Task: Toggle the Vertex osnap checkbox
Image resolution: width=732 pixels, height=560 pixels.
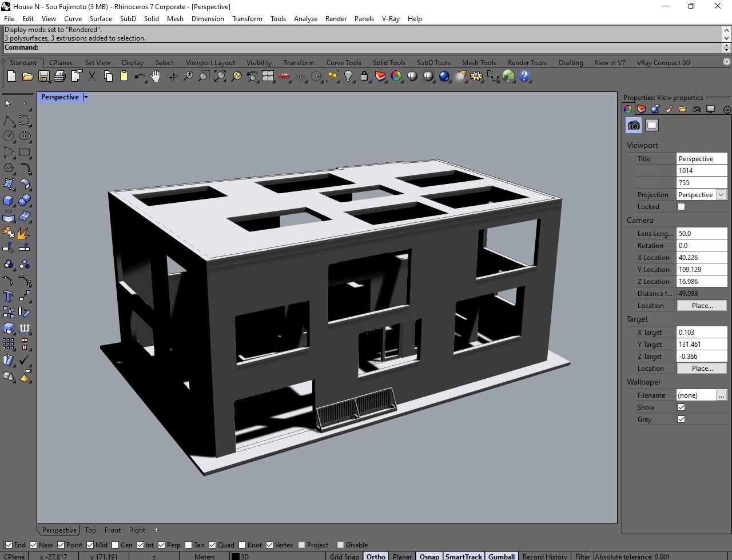Action: pyautogui.click(x=269, y=545)
